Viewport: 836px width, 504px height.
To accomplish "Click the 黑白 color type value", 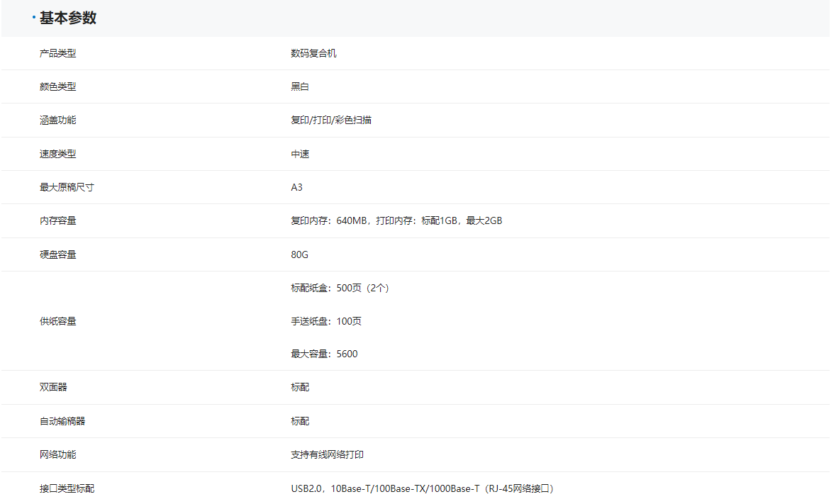I will [300, 86].
